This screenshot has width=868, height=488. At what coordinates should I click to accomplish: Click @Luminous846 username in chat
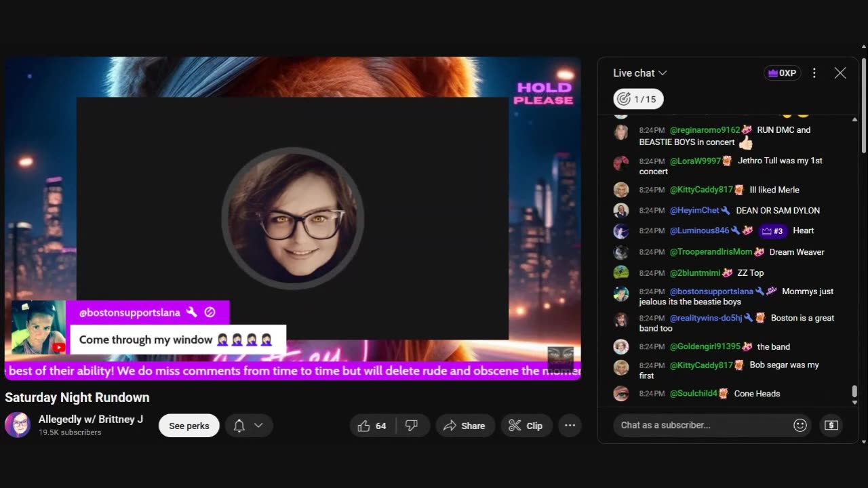(699, 231)
